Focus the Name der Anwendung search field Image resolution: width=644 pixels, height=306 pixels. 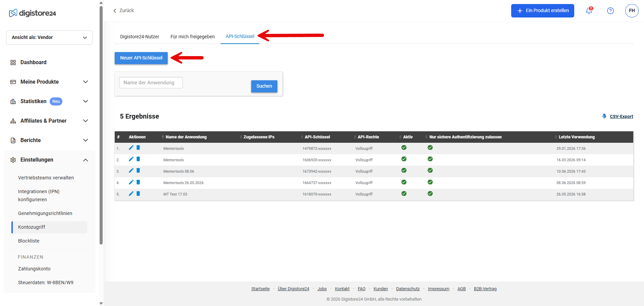pyautogui.click(x=151, y=83)
